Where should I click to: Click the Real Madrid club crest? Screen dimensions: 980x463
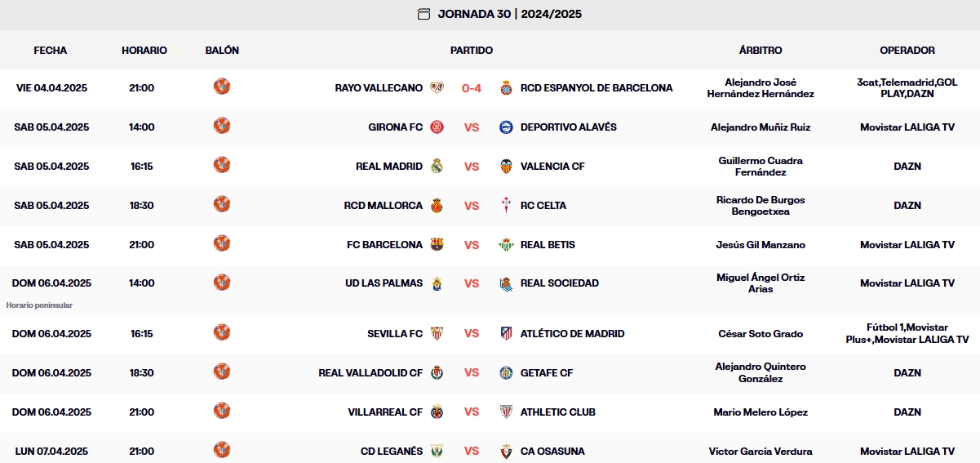click(437, 167)
